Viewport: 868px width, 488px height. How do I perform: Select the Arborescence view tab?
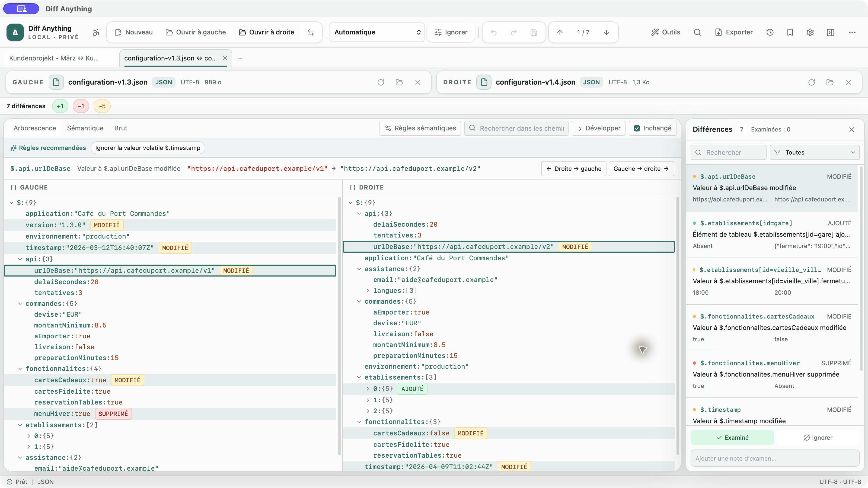(x=35, y=128)
